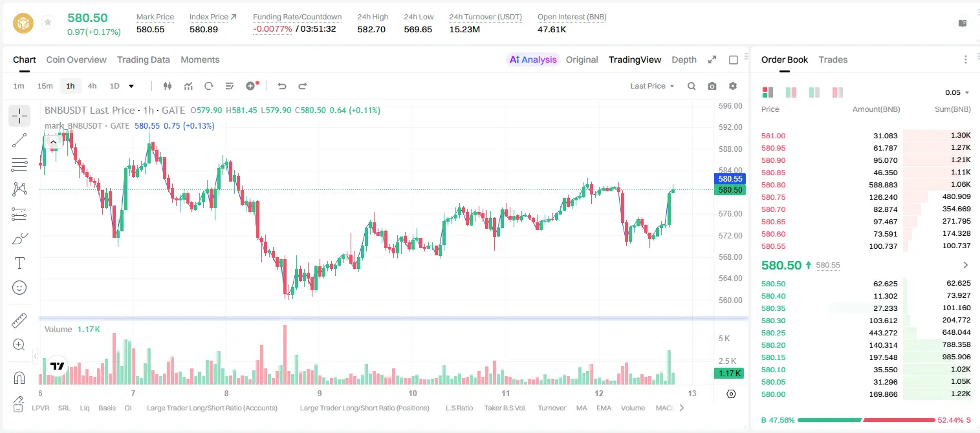Undo the last chart action
The height and width of the screenshot is (433, 980).
(x=282, y=86)
